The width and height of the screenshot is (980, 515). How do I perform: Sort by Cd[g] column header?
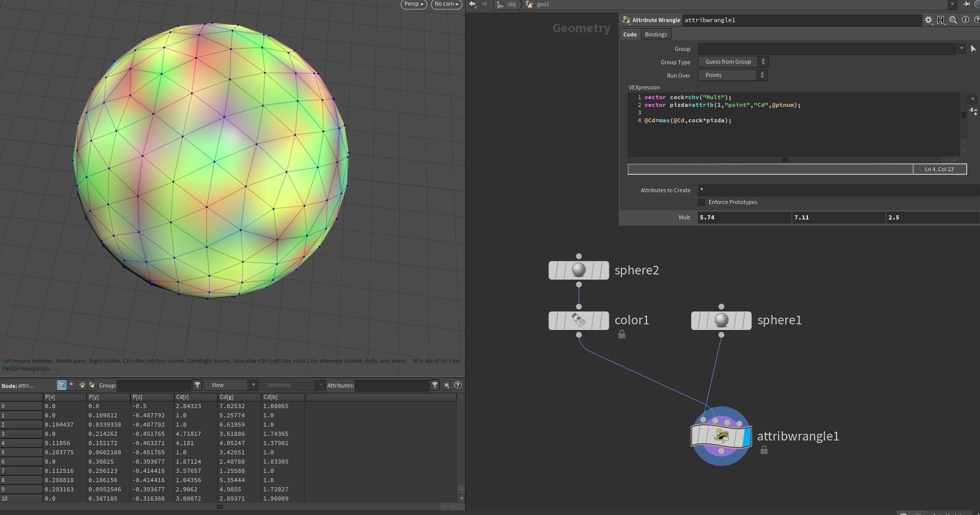[239, 397]
